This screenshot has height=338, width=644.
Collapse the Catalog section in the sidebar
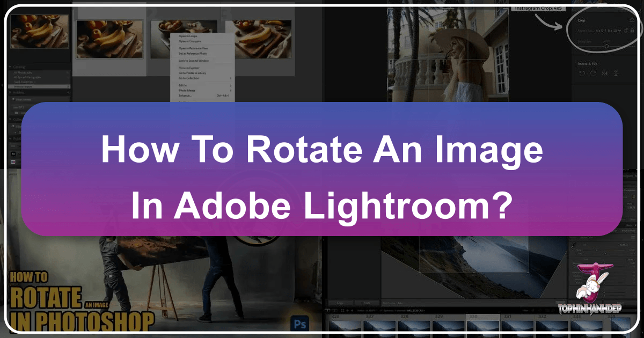[10, 67]
